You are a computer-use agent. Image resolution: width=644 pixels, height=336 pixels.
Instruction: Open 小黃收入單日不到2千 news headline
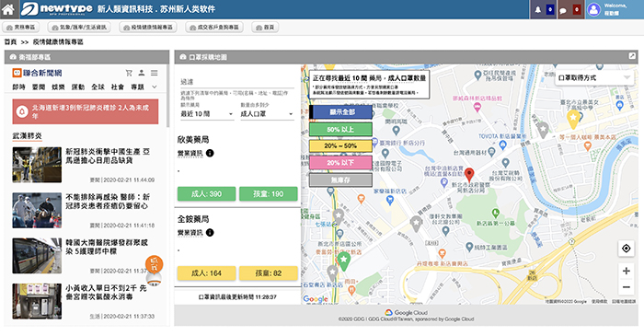tap(106, 292)
